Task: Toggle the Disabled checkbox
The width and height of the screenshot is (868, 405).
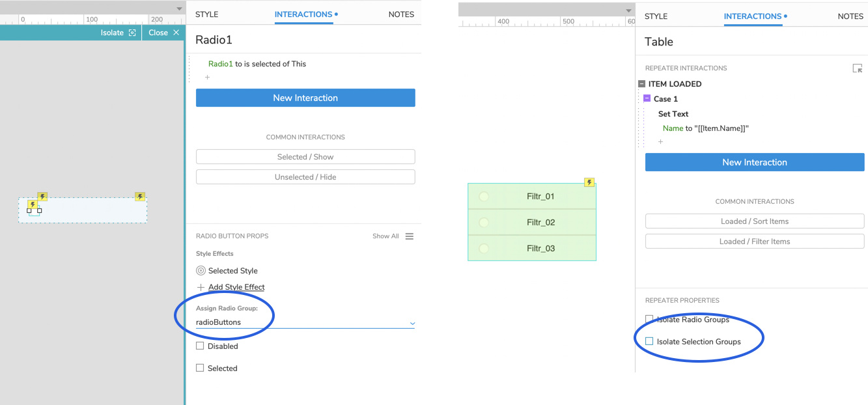Action: (x=200, y=346)
